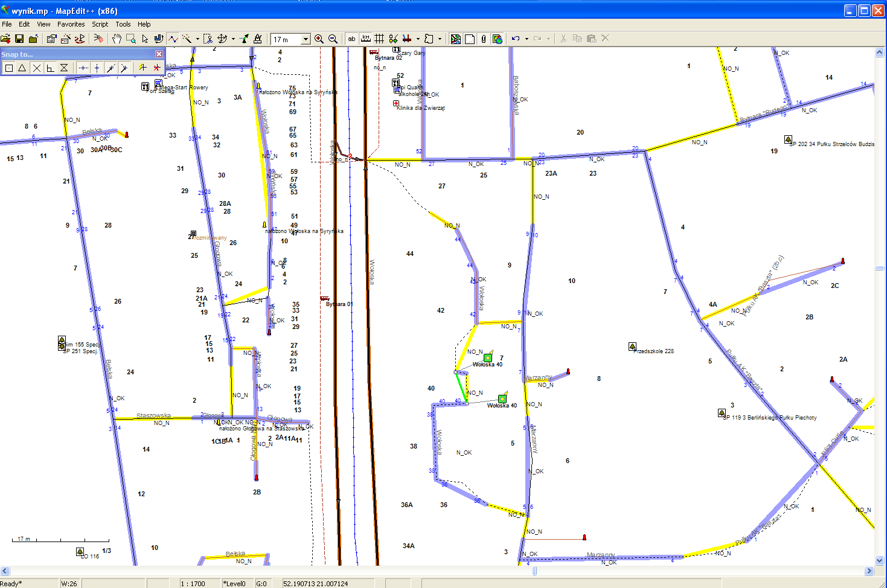887x588 pixels.
Task: Close the Snap to... floating panel
Action: point(159,54)
